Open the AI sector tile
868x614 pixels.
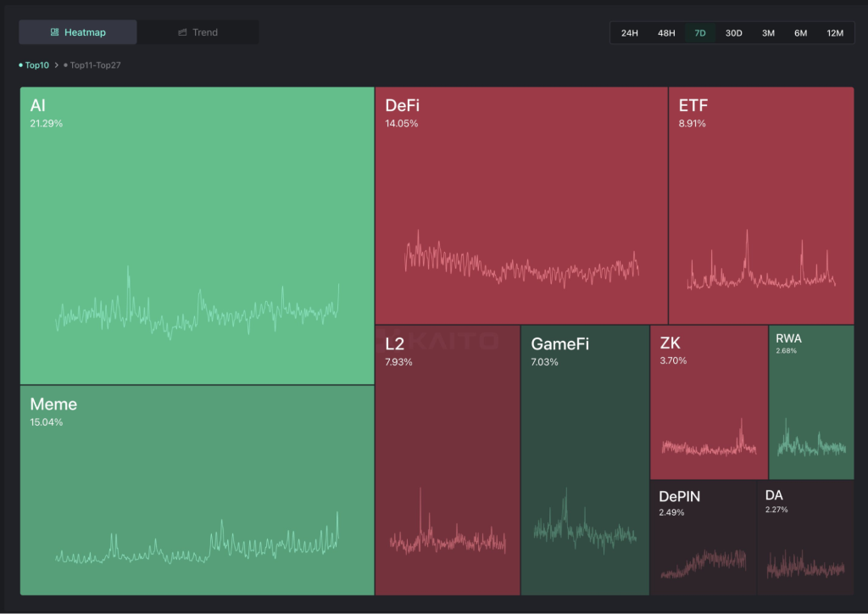point(197,212)
